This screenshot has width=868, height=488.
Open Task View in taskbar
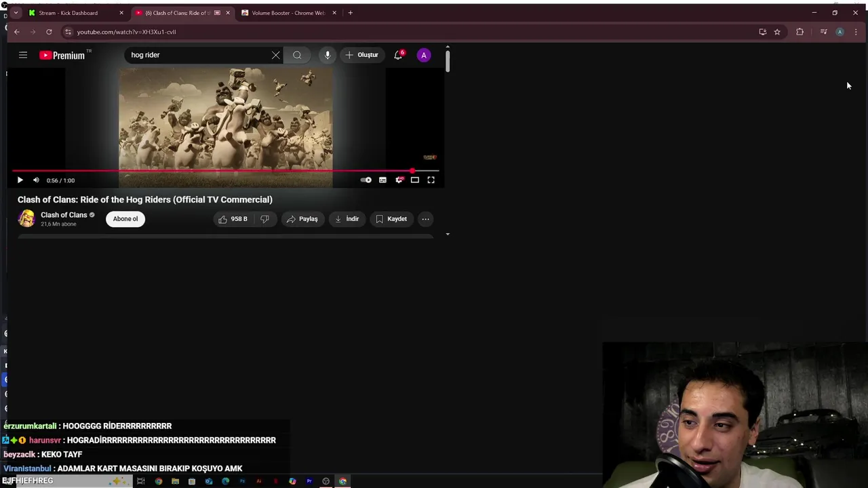coord(141,481)
